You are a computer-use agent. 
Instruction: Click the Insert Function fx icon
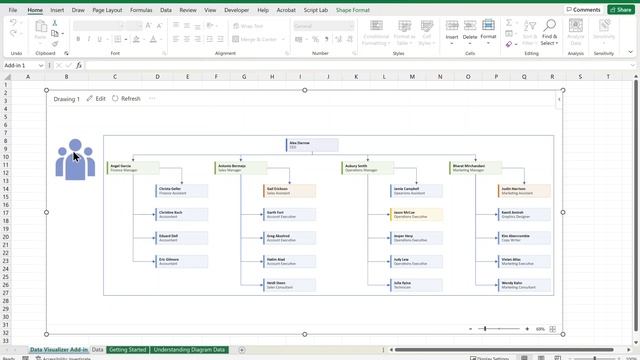coord(79,65)
